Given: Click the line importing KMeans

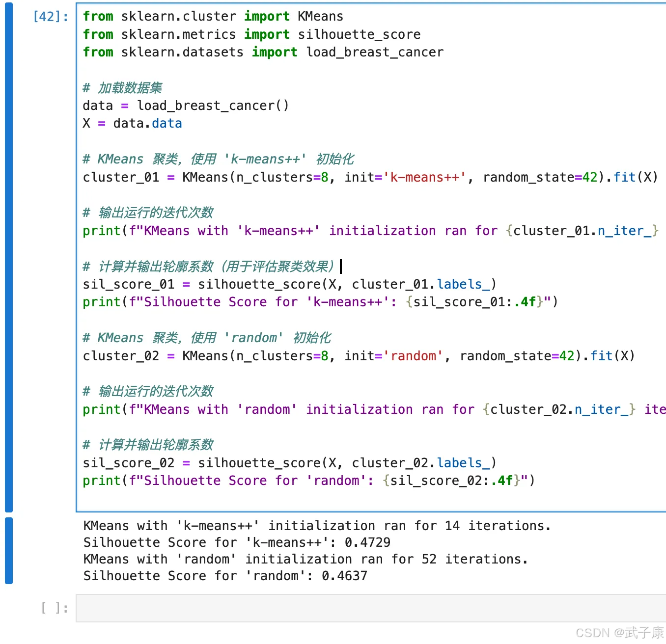Looking at the screenshot, I should point(213,16).
